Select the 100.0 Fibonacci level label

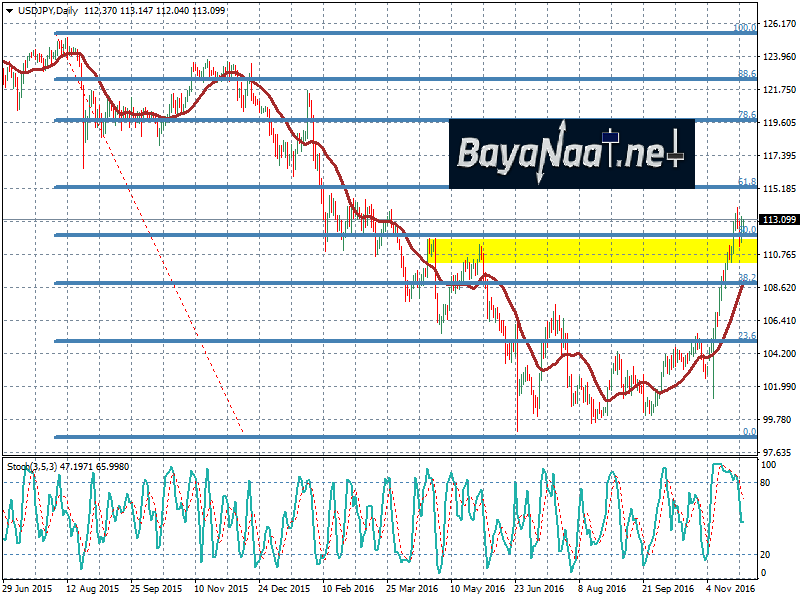click(x=746, y=28)
